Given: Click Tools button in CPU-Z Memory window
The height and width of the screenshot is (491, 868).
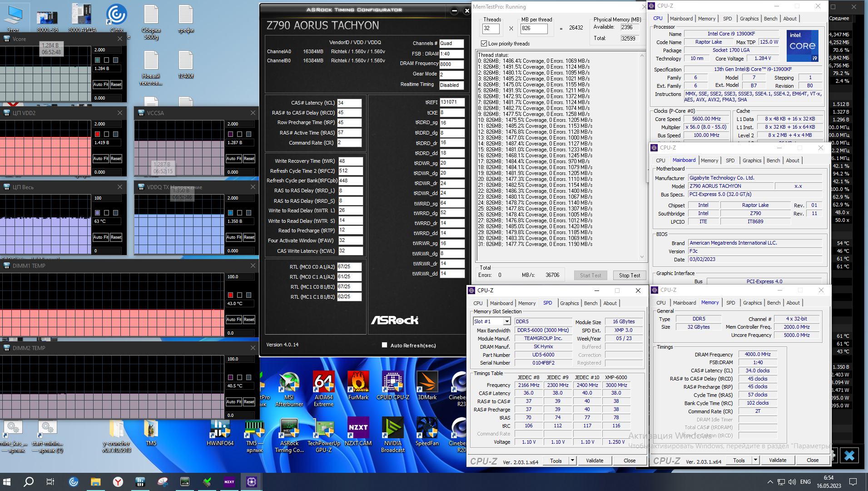Looking at the screenshot, I should tap(739, 460).
